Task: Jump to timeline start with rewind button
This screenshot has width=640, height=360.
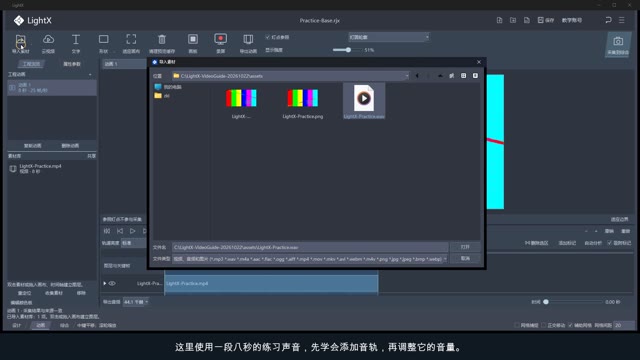Action: click(x=107, y=231)
